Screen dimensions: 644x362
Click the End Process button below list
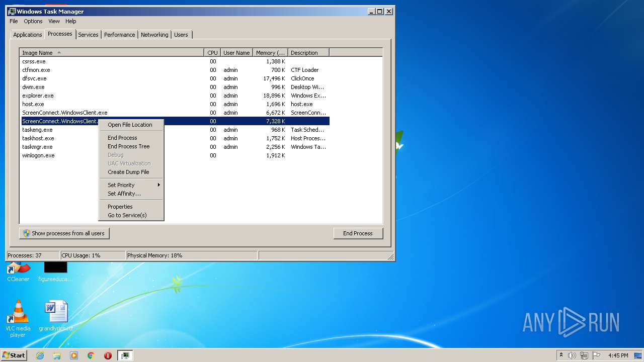358,233
